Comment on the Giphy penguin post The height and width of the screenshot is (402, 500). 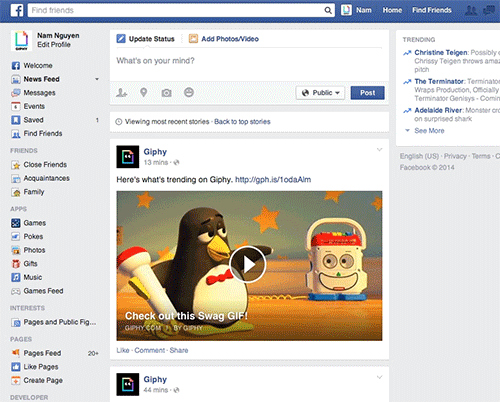(150, 350)
